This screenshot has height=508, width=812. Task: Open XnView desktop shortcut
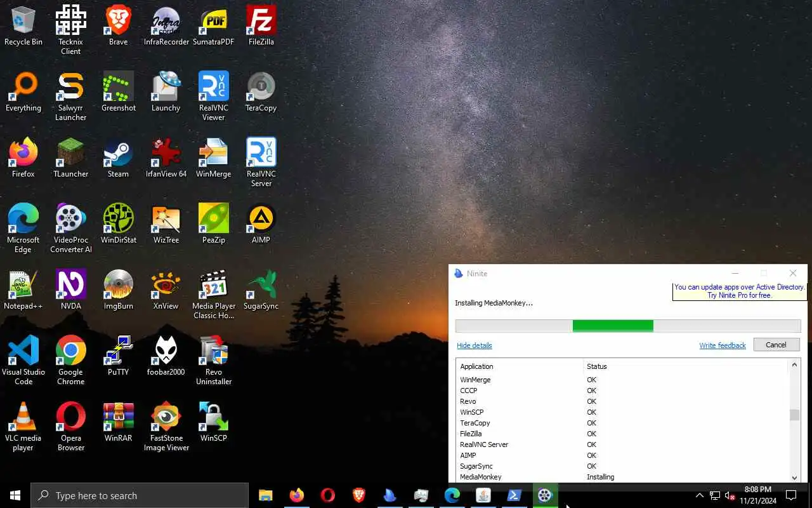coord(166,291)
